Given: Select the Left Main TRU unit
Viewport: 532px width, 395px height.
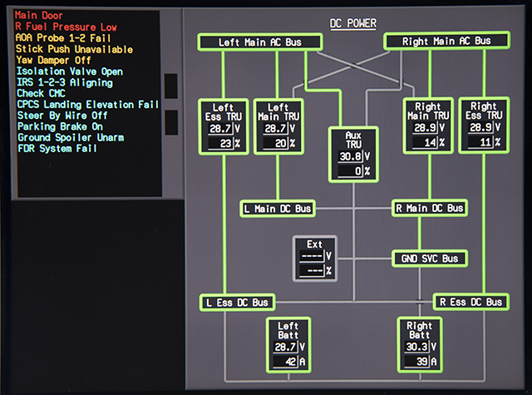Looking at the screenshot, I should pos(278,126).
